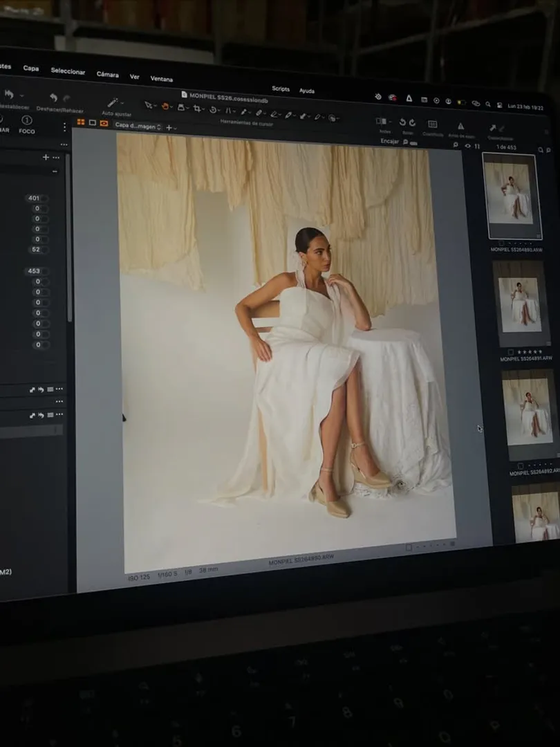Open macOS Spotlight search in menu bar
This screenshot has height=747, width=560.
(487, 104)
